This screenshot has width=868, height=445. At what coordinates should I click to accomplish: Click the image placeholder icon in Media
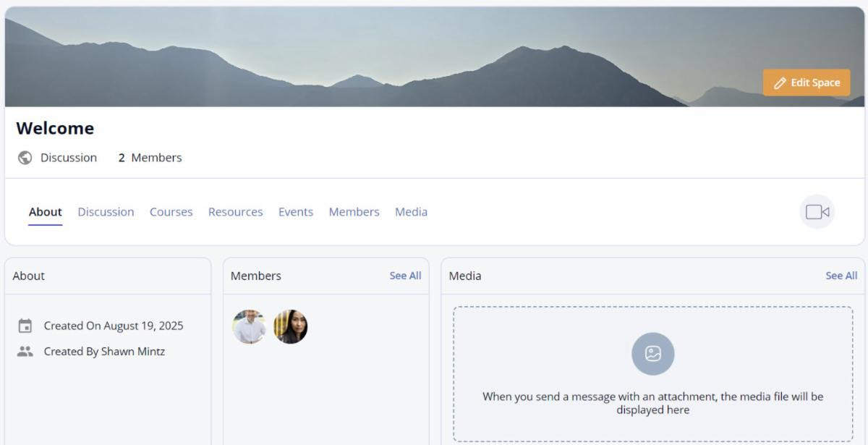pos(653,354)
